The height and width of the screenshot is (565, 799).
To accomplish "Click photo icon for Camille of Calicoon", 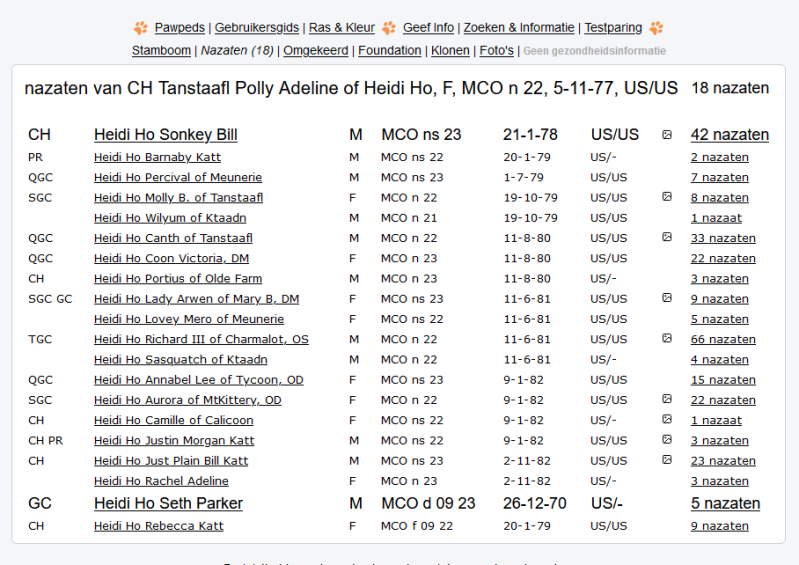I will [667, 420].
